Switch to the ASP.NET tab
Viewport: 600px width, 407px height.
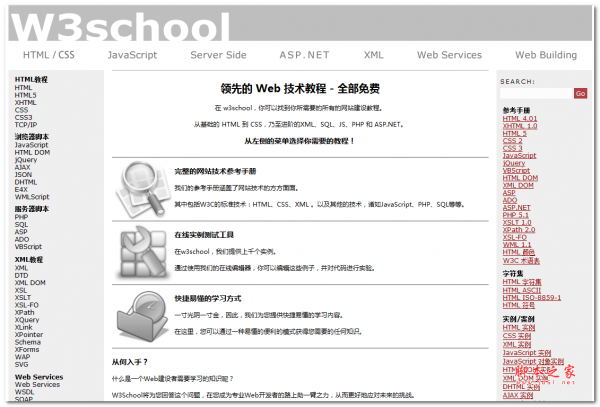point(304,55)
